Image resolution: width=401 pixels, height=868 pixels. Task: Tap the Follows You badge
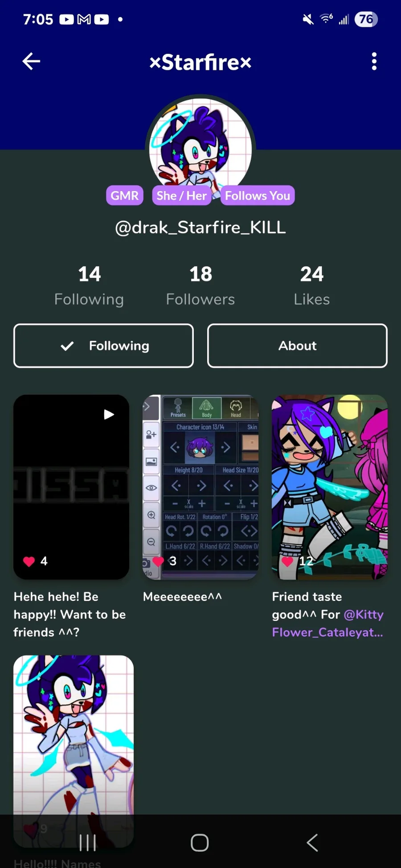(x=258, y=196)
